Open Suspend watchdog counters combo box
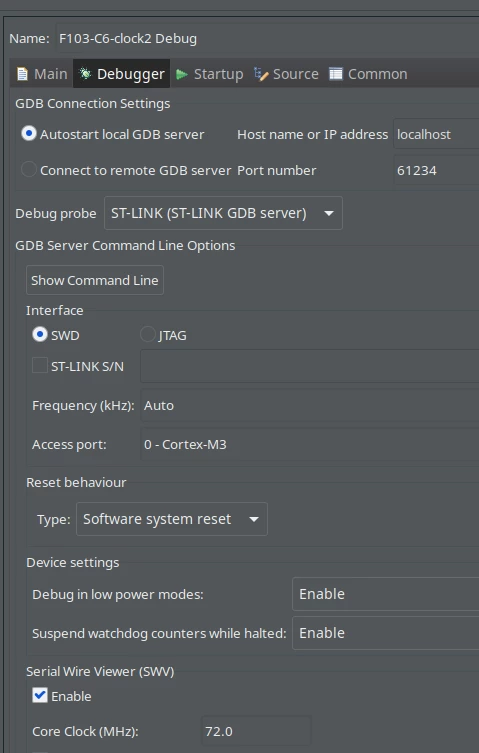 (386, 633)
